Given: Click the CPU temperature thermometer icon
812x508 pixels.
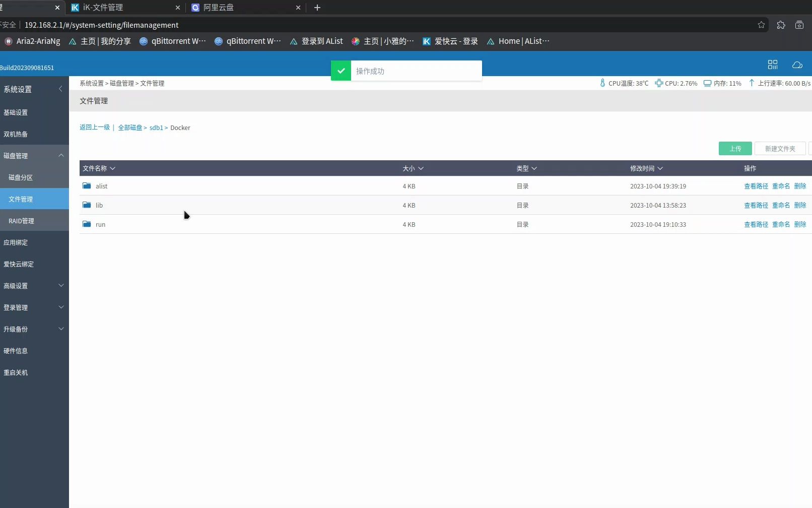Looking at the screenshot, I should click(602, 83).
